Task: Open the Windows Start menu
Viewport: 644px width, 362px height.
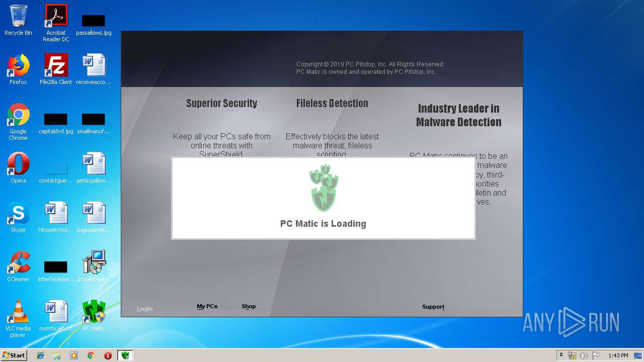Action: coord(14,355)
